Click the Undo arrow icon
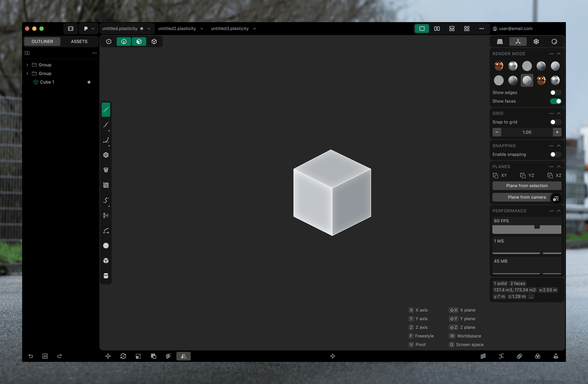This screenshot has width=588, height=384. click(x=31, y=356)
